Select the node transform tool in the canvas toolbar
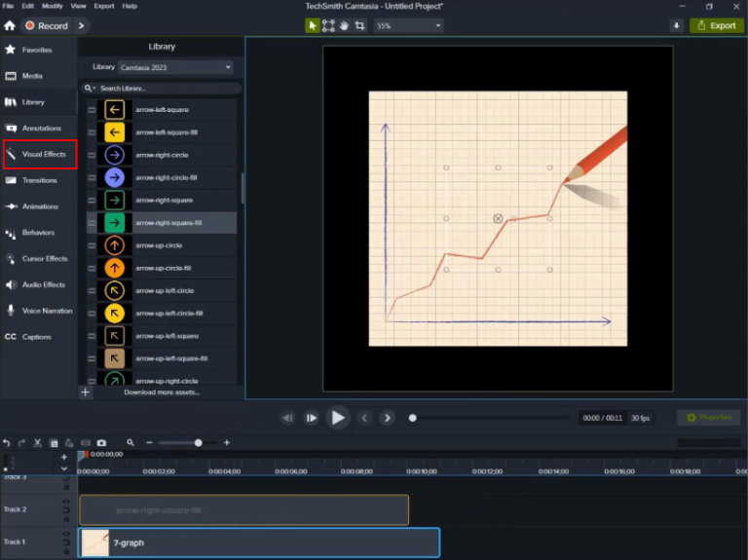The image size is (748, 560). (x=328, y=25)
